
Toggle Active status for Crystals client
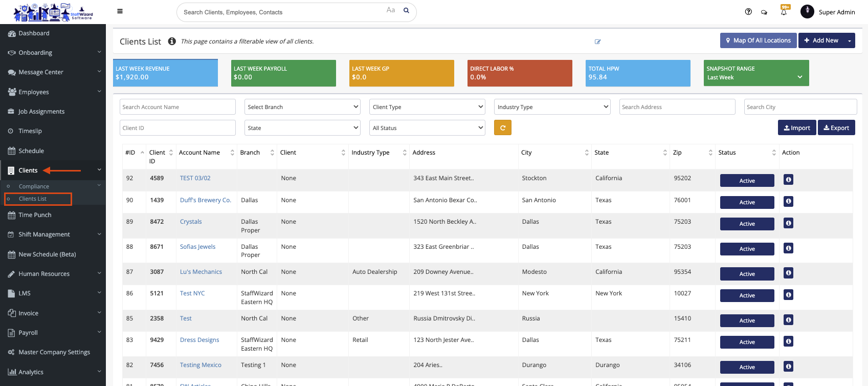pos(747,224)
